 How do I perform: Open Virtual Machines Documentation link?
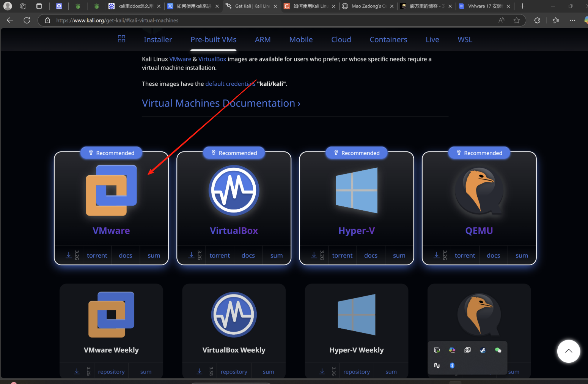tap(221, 103)
